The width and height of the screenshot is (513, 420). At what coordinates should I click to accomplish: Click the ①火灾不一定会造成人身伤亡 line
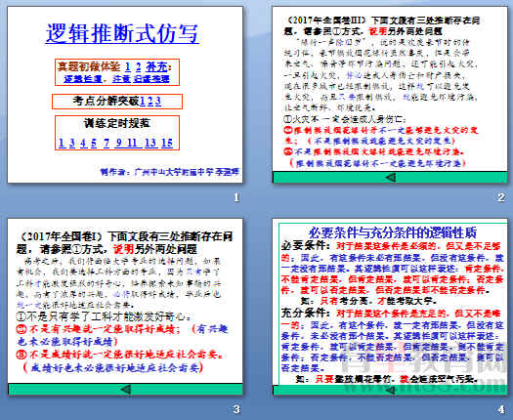[345, 119]
